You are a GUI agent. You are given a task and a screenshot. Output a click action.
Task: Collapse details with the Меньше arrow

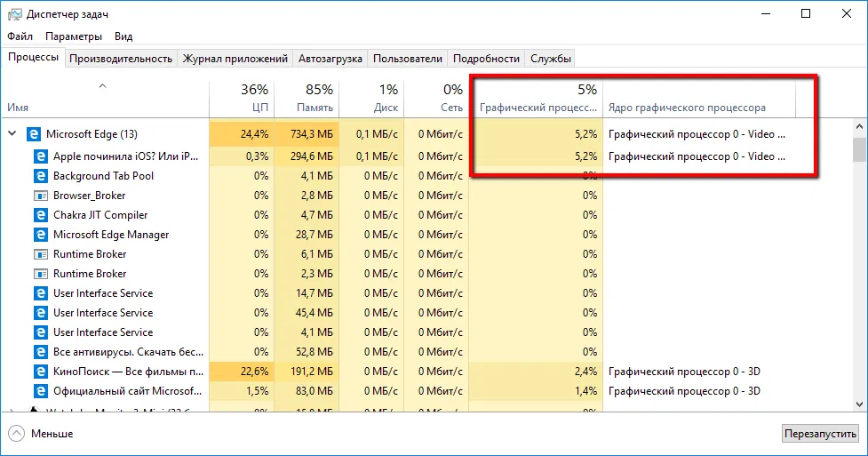(x=16, y=434)
